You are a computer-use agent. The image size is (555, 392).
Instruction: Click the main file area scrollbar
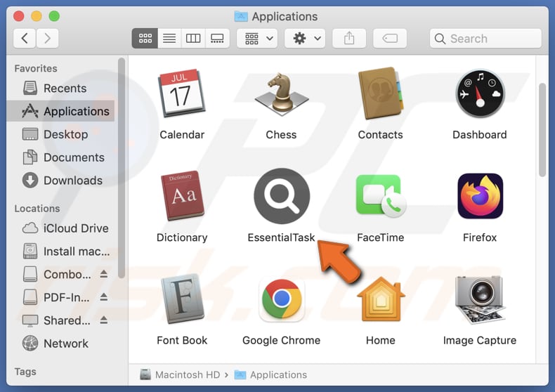(542, 130)
